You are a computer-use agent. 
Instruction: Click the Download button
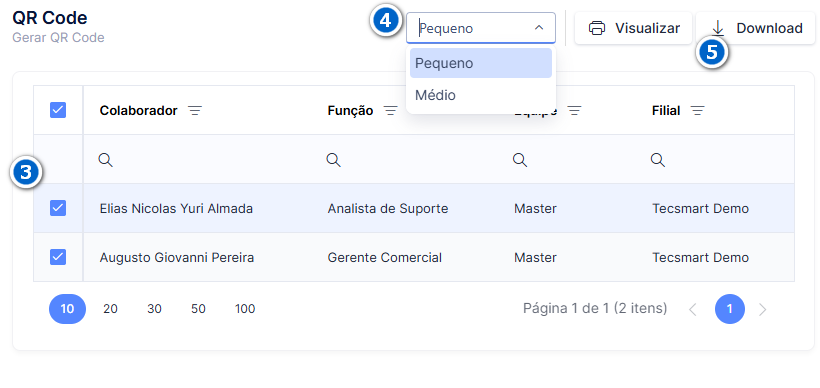click(755, 28)
